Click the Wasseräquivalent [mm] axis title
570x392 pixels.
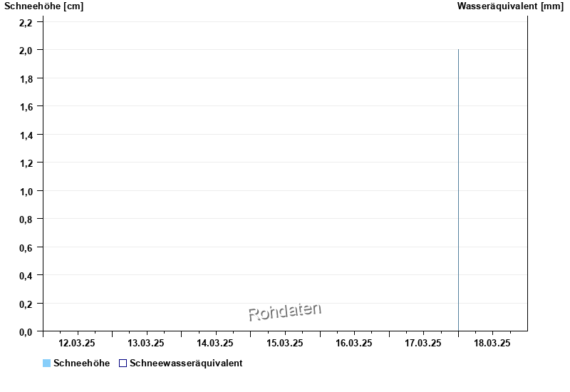point(509,6)
